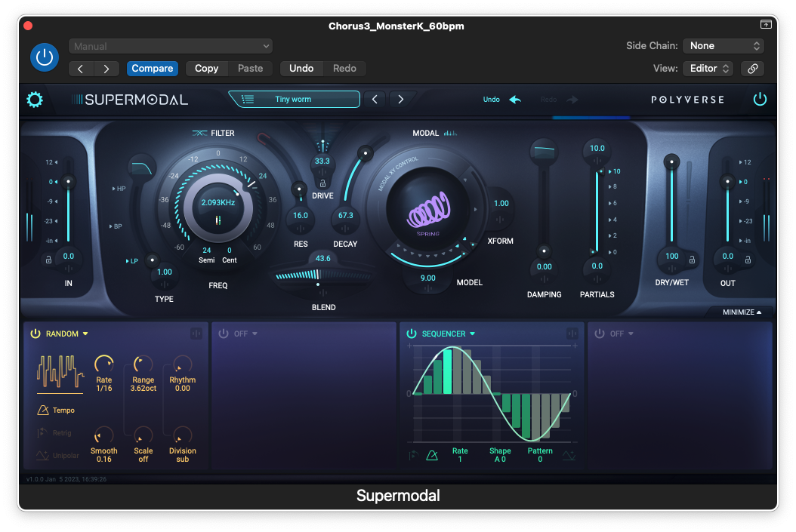796x532 pixels.
Task: Click the link icon beside the View selector
Action: click(x=752, y=68)
